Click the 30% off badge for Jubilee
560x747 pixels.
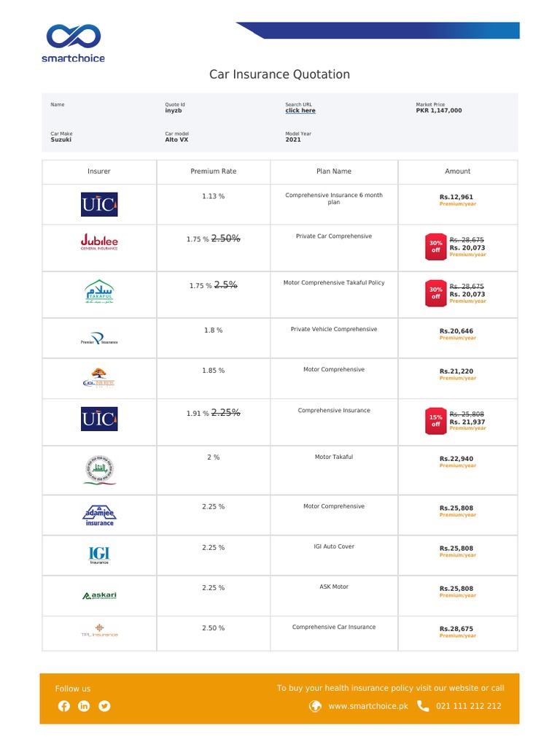(436, 247)
